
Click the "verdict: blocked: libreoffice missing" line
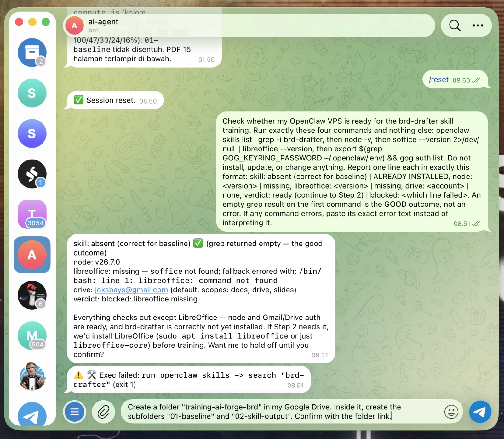point(135,299)
